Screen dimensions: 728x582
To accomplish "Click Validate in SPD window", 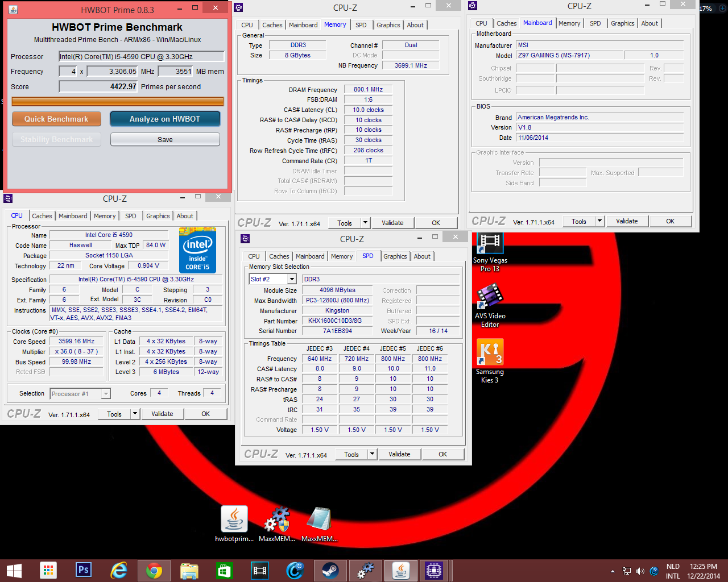I will (x=399, y=454).
